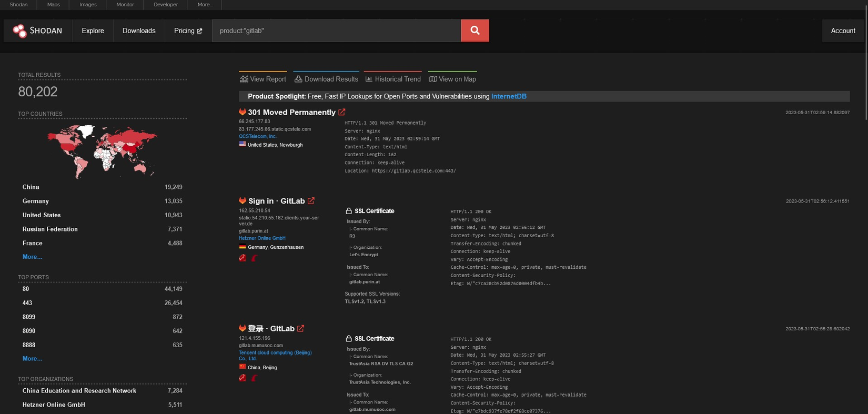Click Rails tag icon under China, Beijing
868x414 pixels.
coord(255,378)
